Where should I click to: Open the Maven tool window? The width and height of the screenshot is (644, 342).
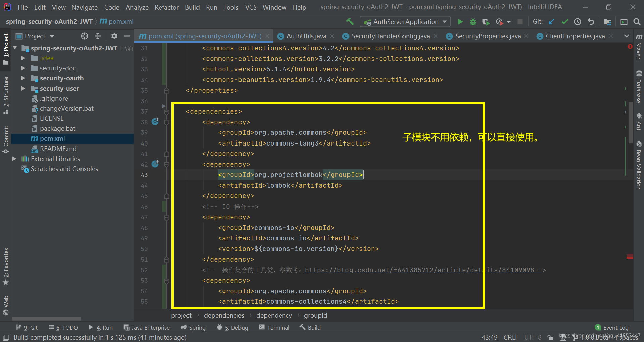[639, 46]
